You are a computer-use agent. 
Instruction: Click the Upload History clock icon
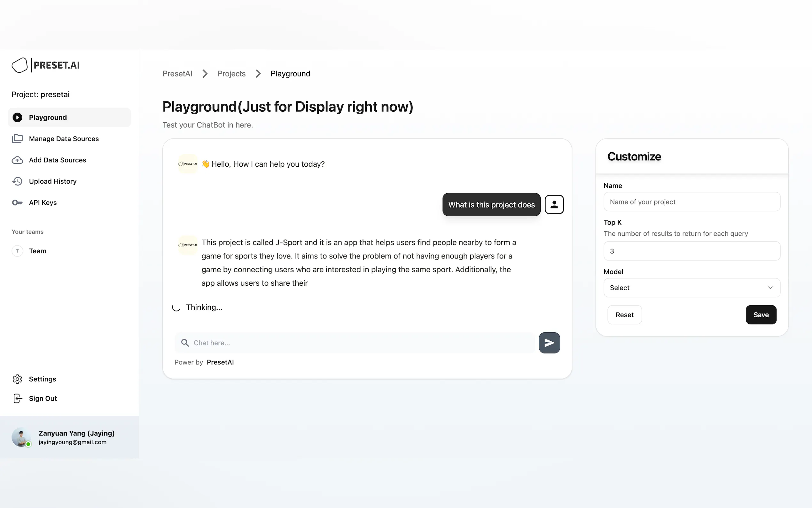18,181
